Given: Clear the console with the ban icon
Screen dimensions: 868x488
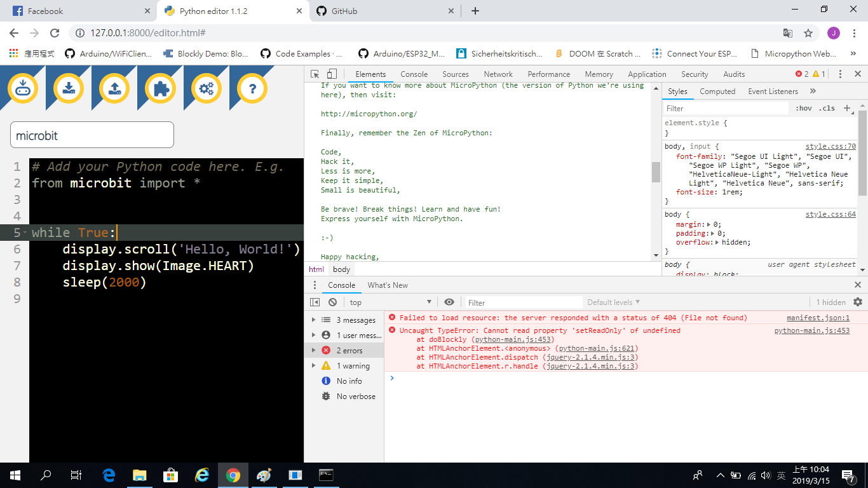Looking at the screenshot, I should click(333, 302).
